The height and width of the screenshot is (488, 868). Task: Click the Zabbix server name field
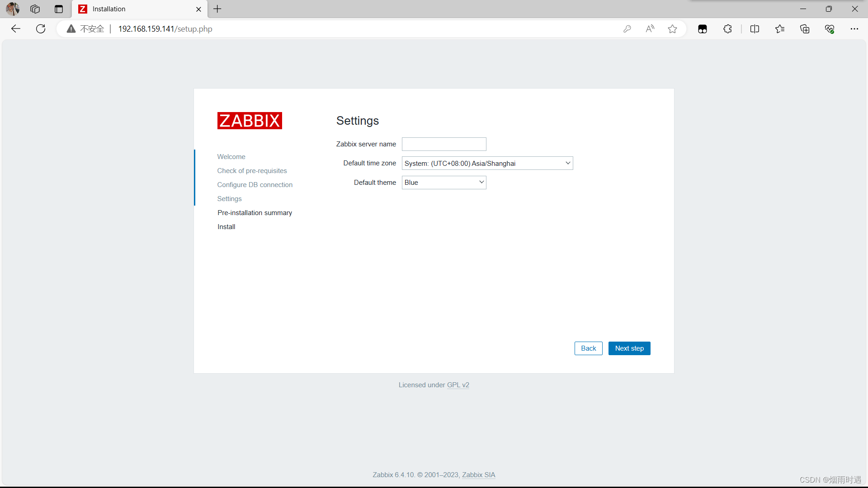(443, 144)
